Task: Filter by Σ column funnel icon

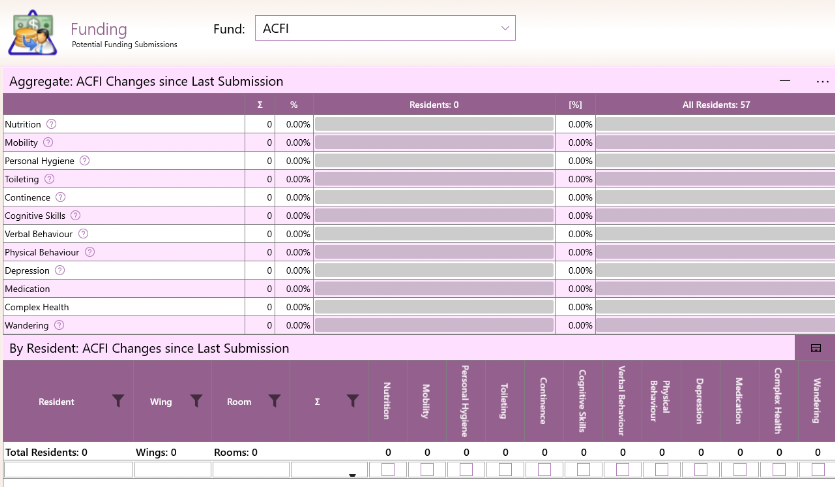Action: [353, 401]
